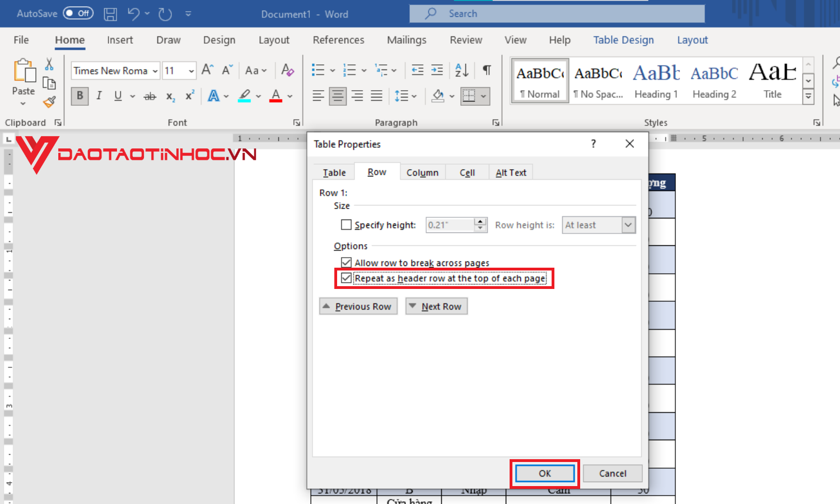Viewport: 840px width, 504px height.
Task: Align text to the right
Action: 357,96
